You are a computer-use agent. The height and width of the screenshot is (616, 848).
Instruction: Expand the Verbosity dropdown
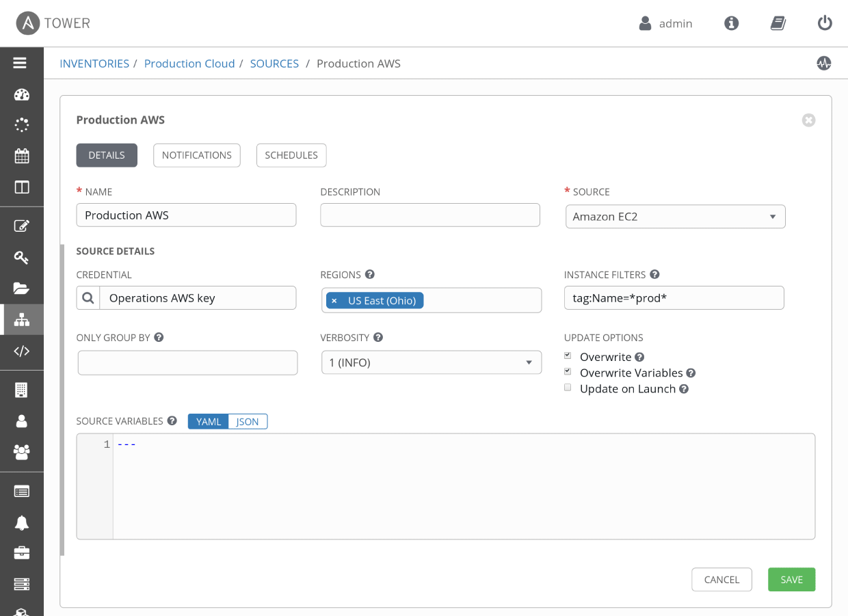(x=431, y=362)
